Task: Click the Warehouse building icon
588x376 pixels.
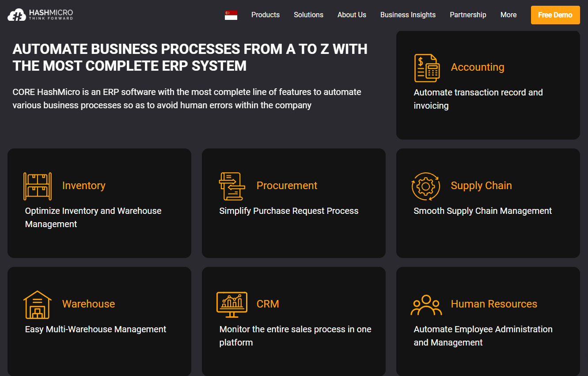Action: (38, 305)
